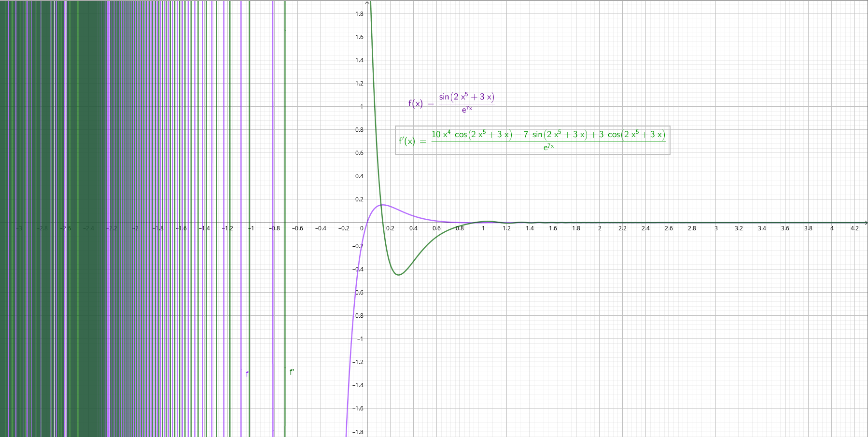Click the x-axis tick label 2.2

coord(622,228)
